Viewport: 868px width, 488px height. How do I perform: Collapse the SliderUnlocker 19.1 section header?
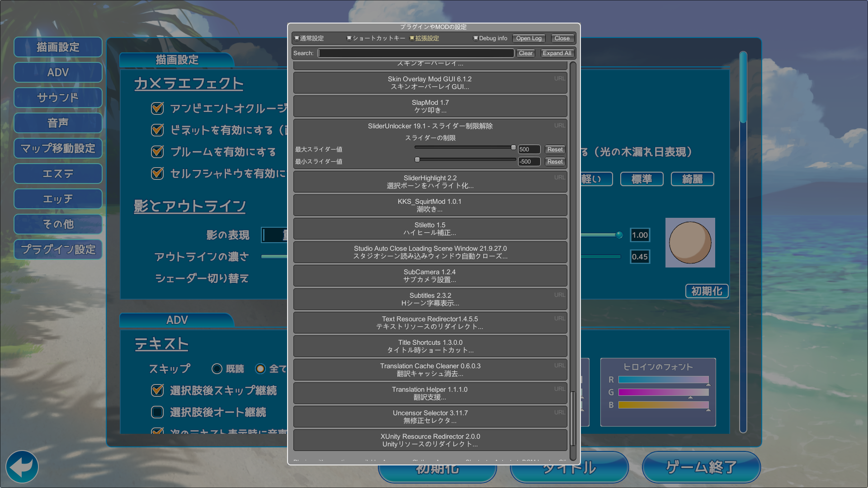click(x=429, y=126)
